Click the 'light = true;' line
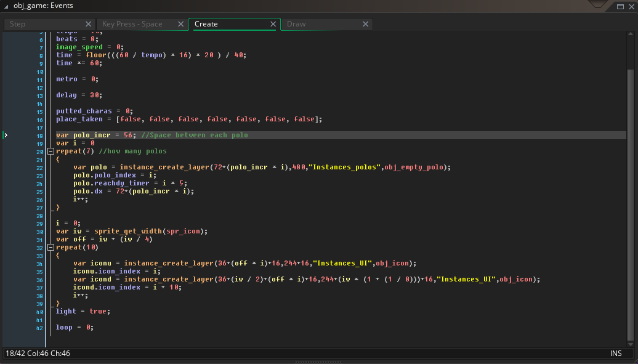Image resolution: width=638 pixels, height=364 pixels. 83,312
